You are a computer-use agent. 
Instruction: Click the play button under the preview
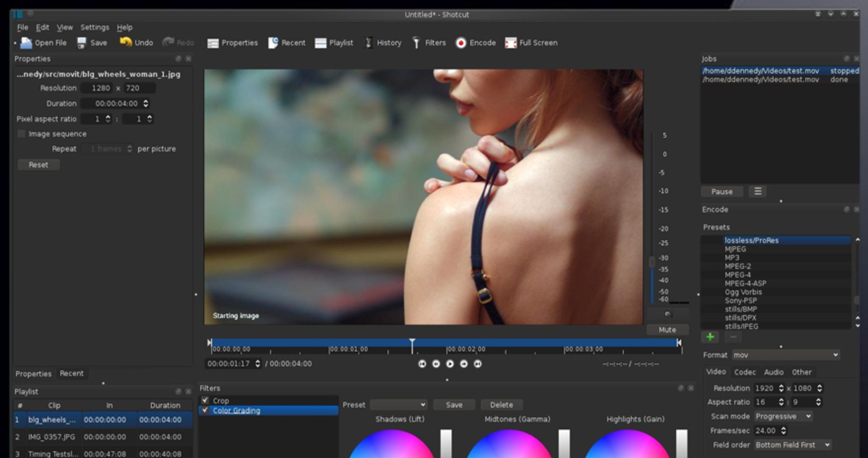[x=450, y=364]
